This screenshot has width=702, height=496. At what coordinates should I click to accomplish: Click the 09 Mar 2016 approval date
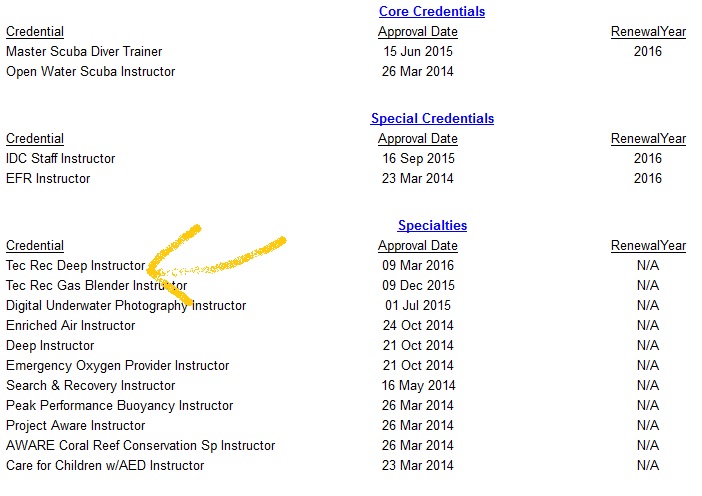[x=418, y=265]
